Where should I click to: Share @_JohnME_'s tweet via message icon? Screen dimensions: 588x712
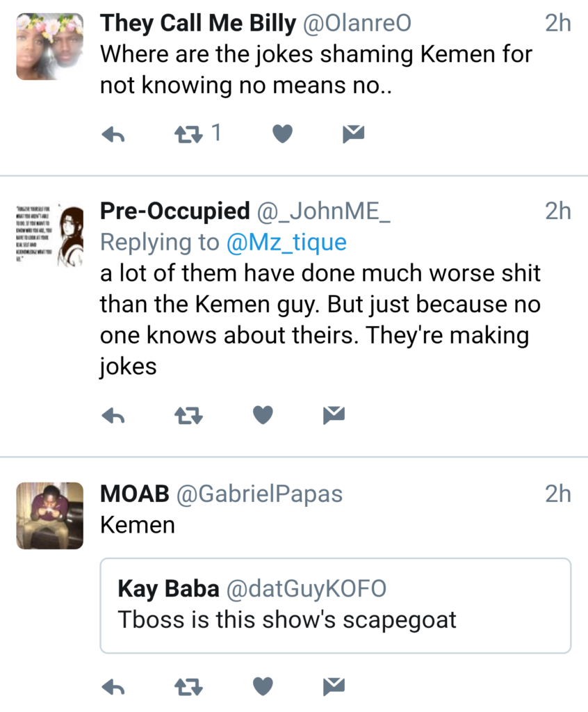point(334,416)
